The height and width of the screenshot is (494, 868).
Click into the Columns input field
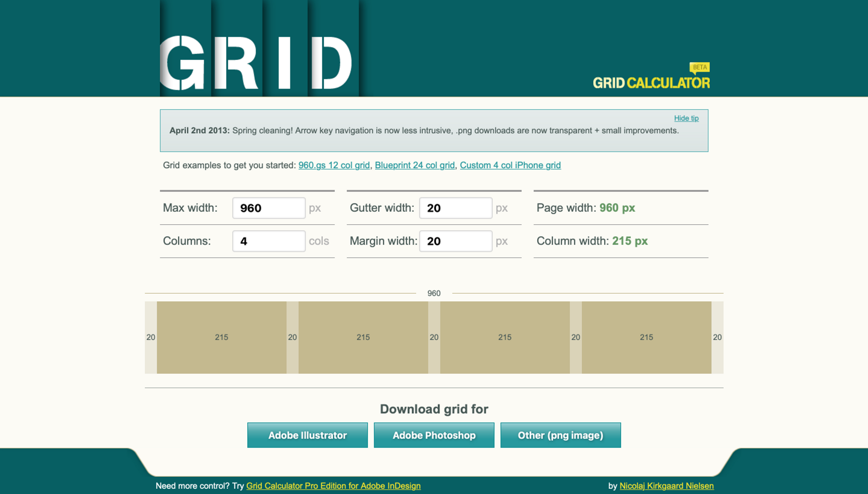(x=269, y=241)
